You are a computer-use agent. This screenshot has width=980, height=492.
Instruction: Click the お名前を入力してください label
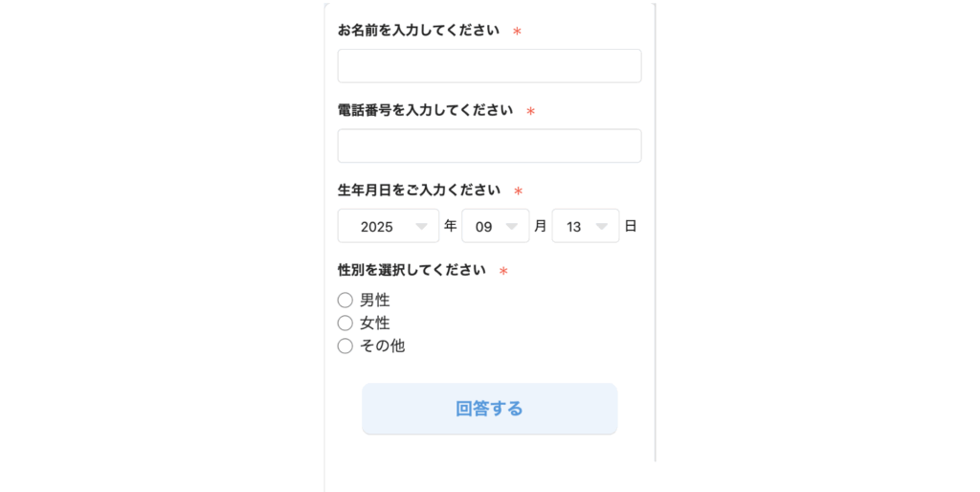pos(418,30)
